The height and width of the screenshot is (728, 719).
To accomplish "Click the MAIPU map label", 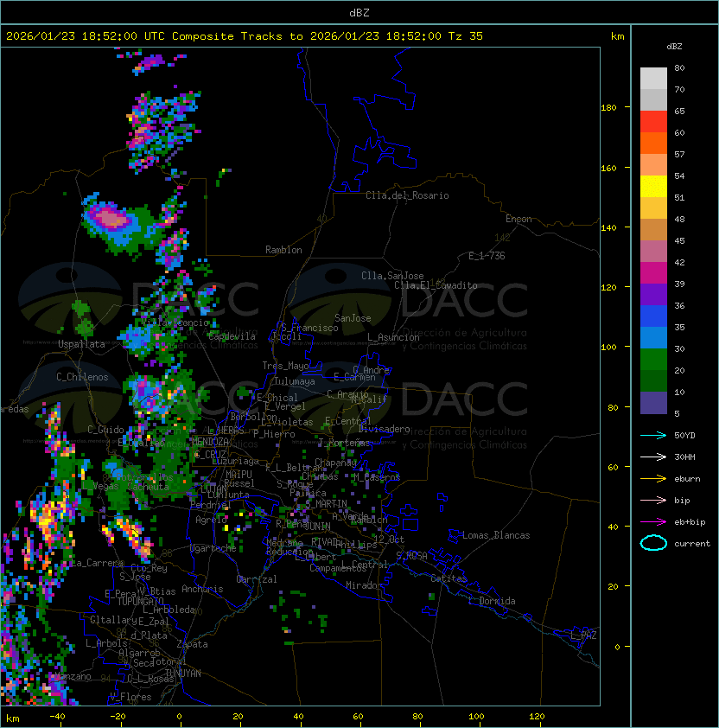I will (239, 475).
